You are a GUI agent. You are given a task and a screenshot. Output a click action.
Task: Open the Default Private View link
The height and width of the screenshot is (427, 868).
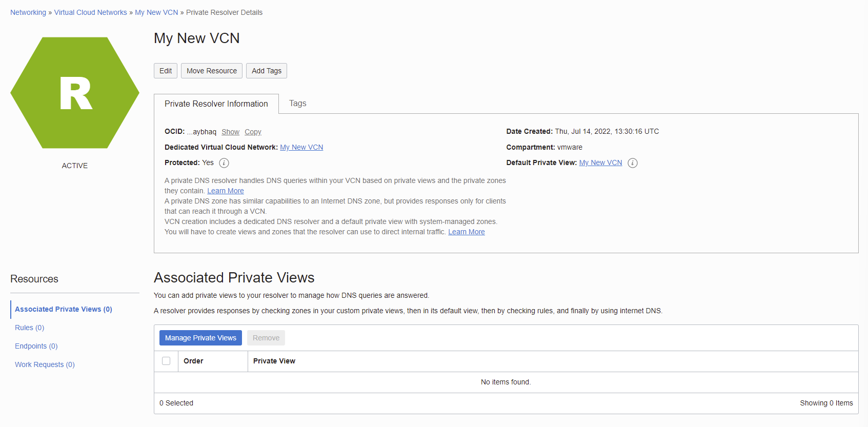600,162
